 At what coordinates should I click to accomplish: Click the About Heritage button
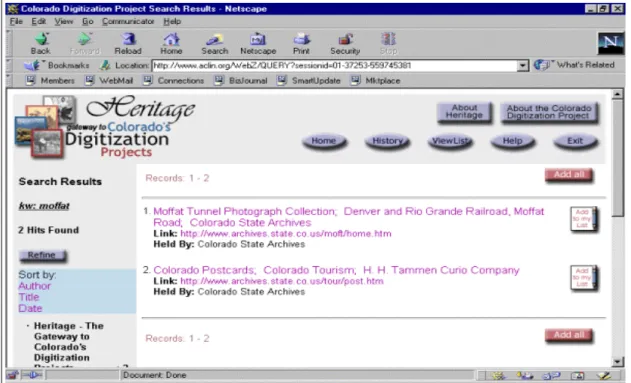[x=464, y=112]
